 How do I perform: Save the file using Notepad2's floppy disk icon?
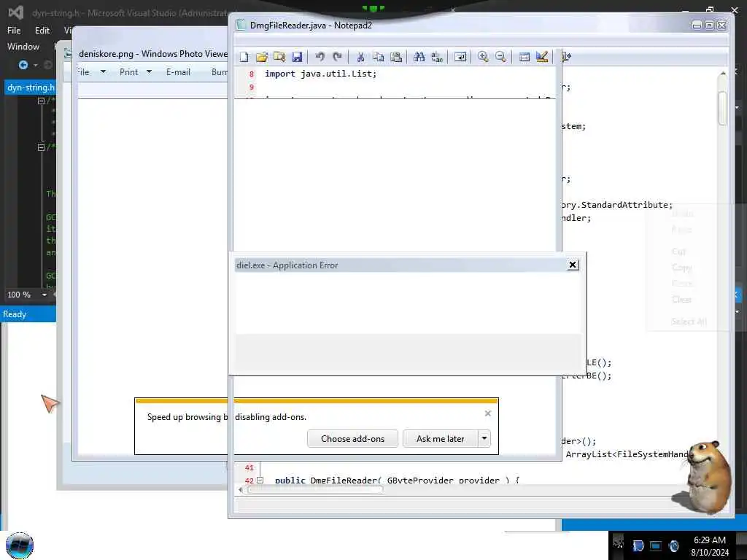tap(297, 57)
